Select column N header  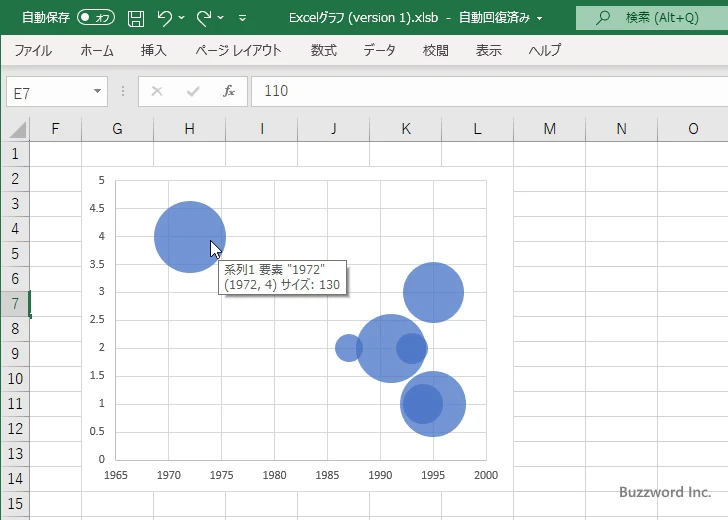tap(621, 129)
